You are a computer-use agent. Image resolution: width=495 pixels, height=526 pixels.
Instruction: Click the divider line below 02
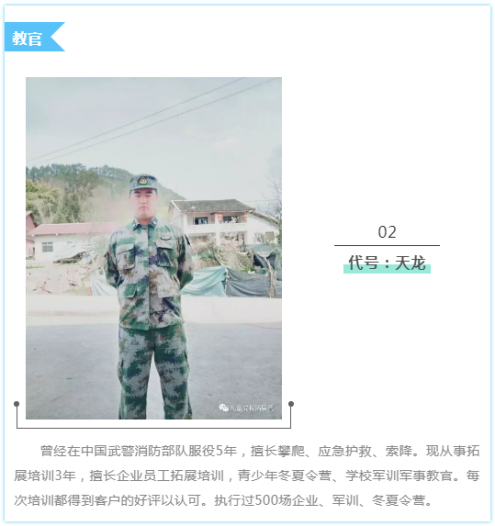pyautogui.click(x=387, y=245)
